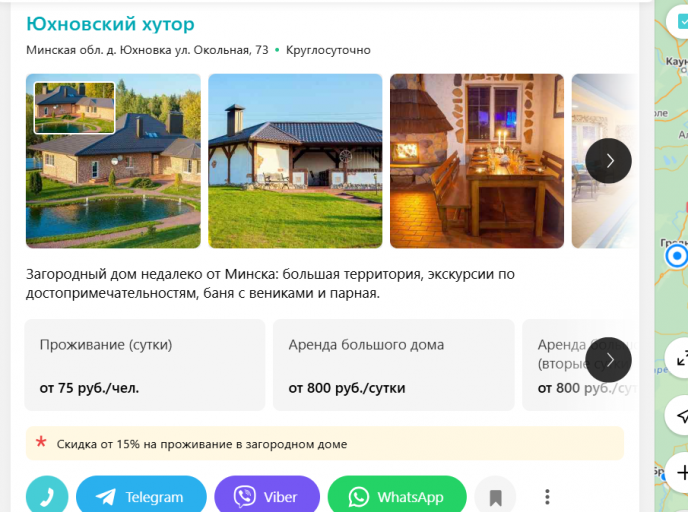Click the phone call button
This screenshot has height=512, width=688.
[x=47, y=496]
